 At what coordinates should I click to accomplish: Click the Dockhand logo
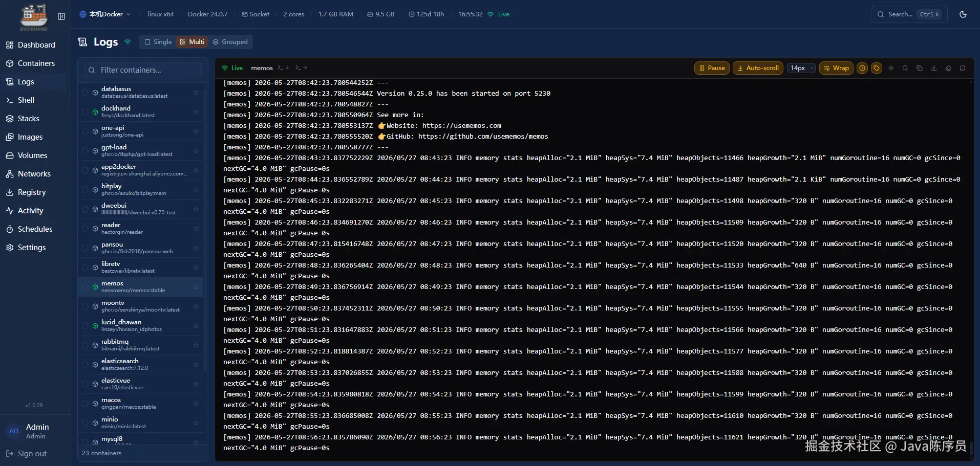34,16
